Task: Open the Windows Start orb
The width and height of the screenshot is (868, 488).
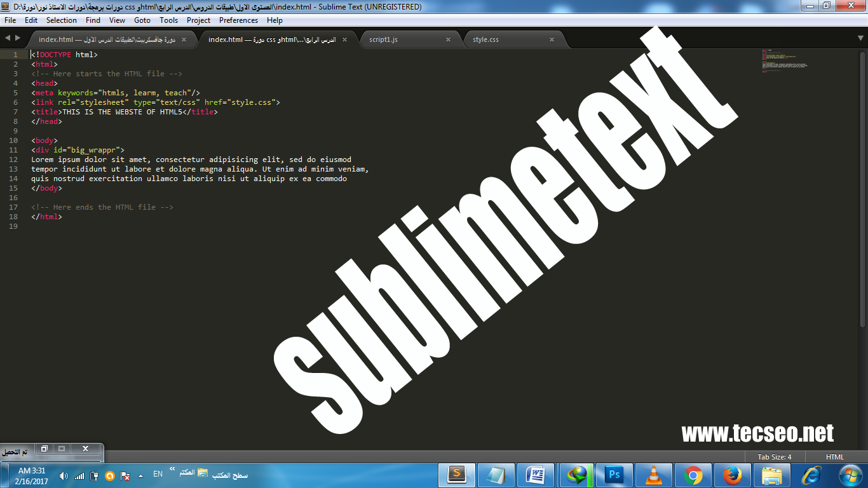Action: point(850,475)
